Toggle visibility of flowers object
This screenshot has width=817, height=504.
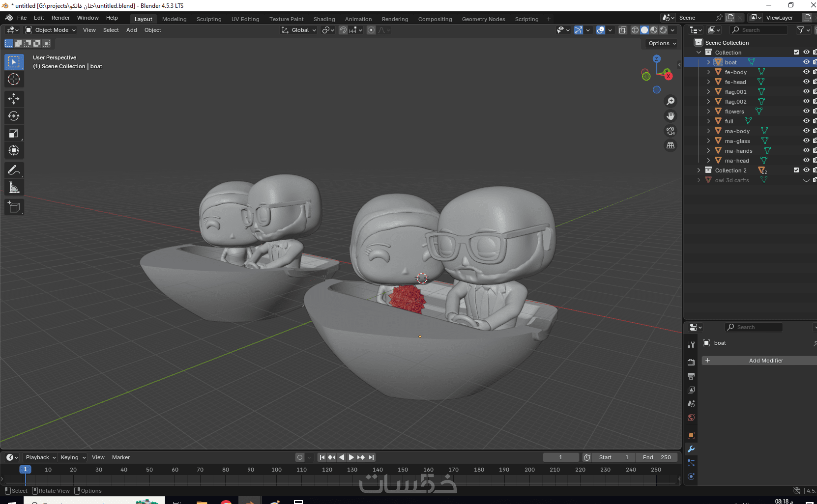(x=806, y=112)
